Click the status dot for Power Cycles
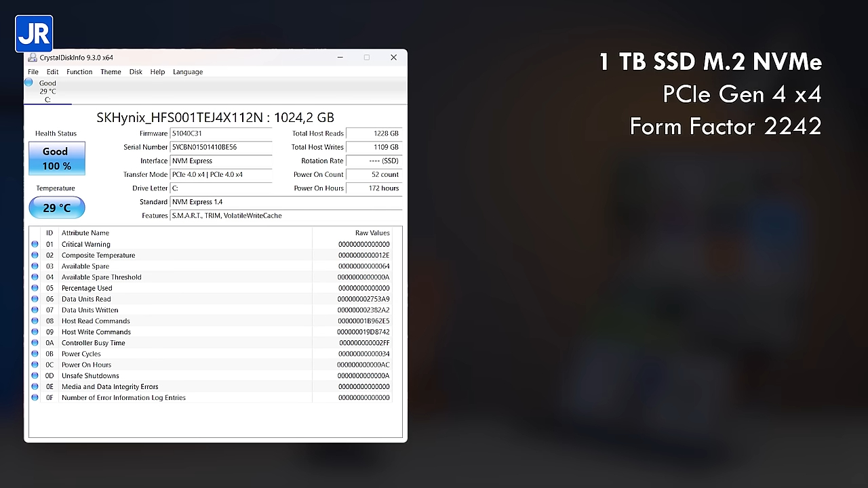The height and width of the screenshot is (488, 868). [x=35, y=354]
